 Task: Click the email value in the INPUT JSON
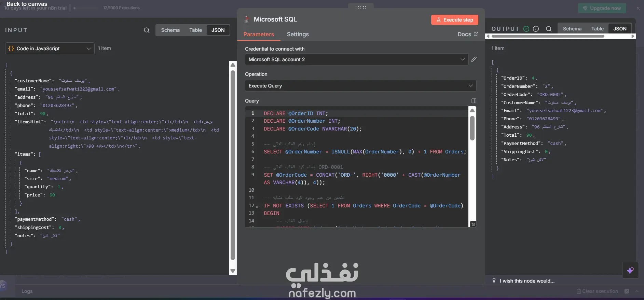(79, 89)
